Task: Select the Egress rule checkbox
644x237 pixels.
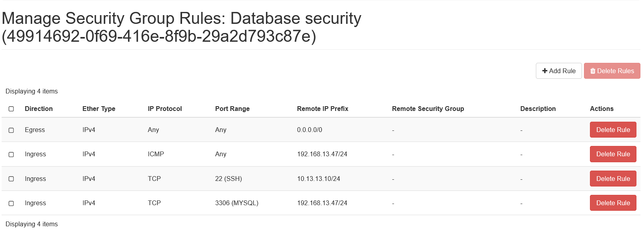Action: point(11,130)
